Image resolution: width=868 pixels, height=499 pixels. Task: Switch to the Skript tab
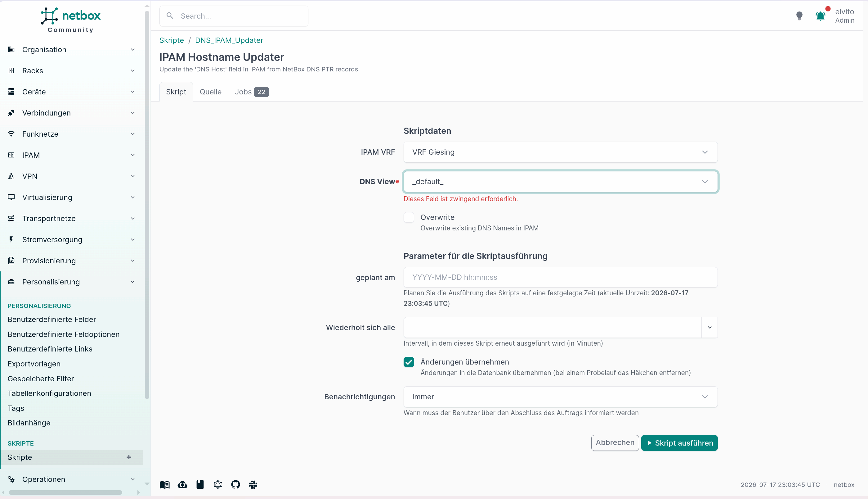pos(176,92)
